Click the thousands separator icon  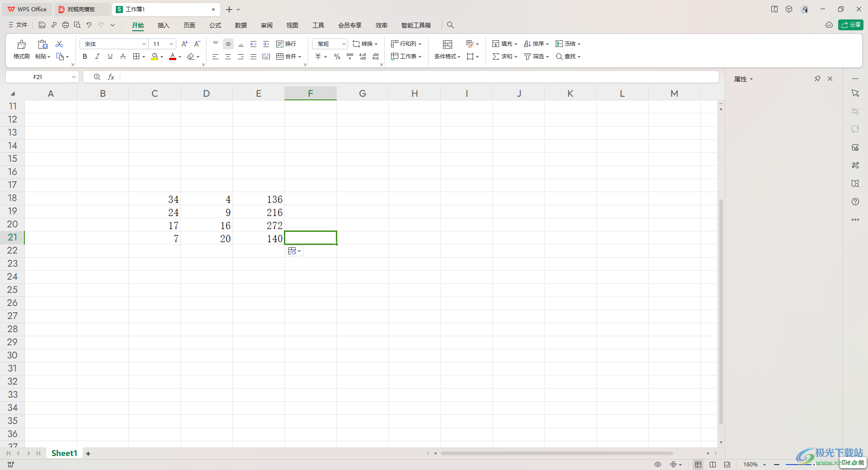tap(350, 56)
